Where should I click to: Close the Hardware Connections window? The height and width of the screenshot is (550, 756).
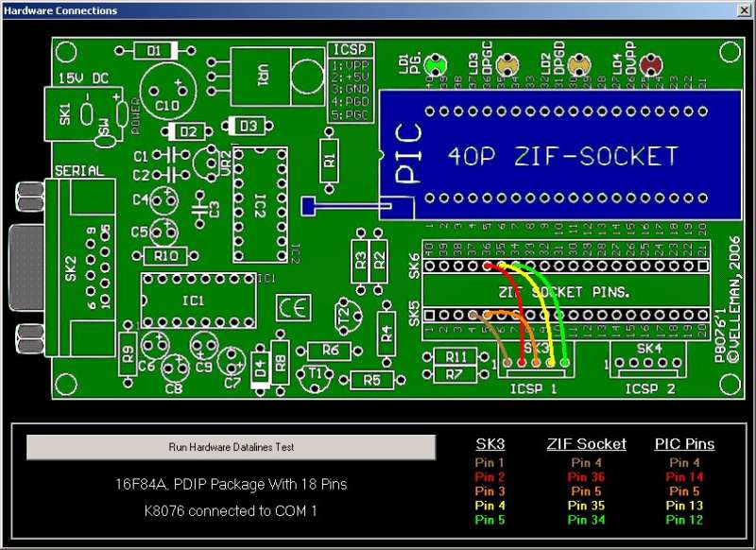click(744, 10)
